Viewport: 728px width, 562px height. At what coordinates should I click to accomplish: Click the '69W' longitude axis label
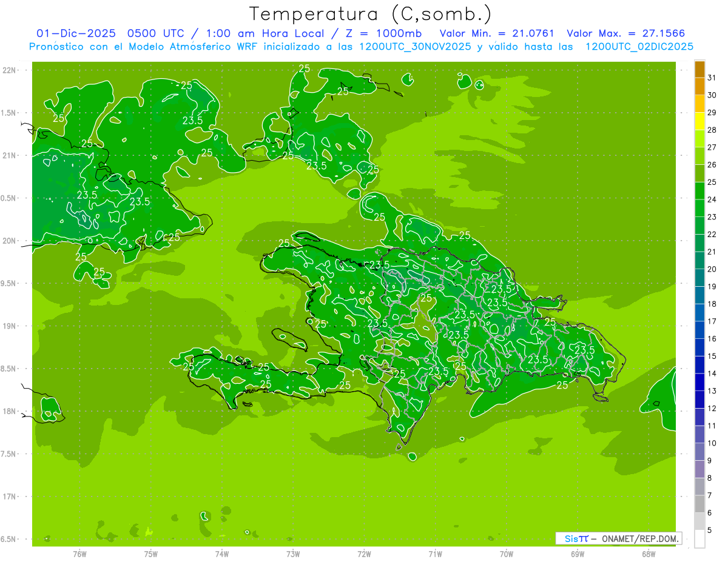tap(578, 554)
